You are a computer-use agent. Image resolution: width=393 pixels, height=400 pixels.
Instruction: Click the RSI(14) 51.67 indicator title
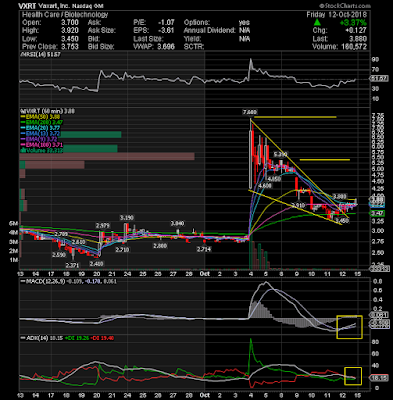pyautogui.click(x=41, y=55)
